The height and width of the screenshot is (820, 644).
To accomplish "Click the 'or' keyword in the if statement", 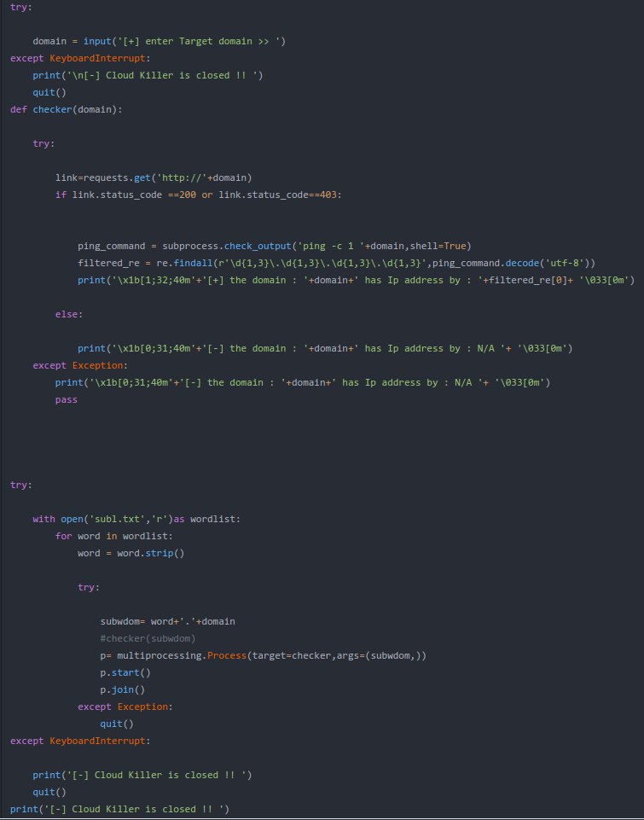I will [x=207, y=195].
